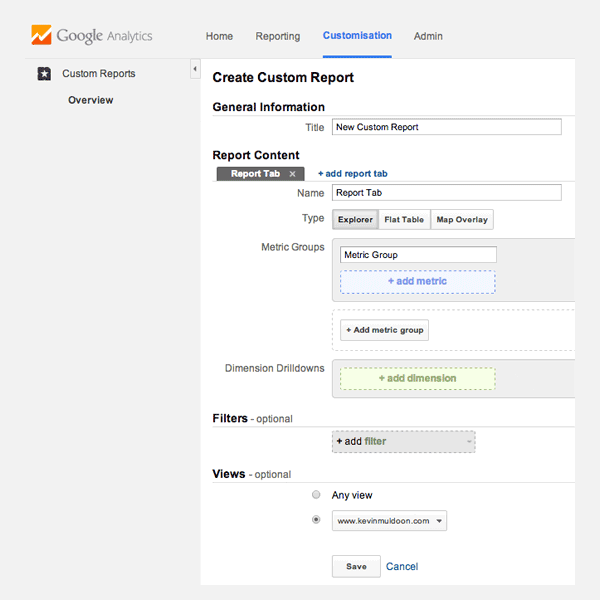
Task: Choose the Flat Table report type
Action: click(x=404, y=220)
